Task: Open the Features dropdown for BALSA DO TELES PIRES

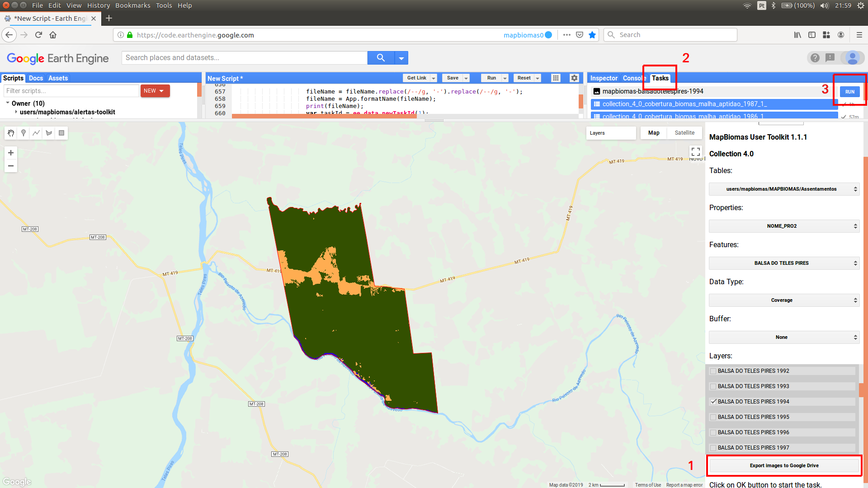Action: [782, 263]
